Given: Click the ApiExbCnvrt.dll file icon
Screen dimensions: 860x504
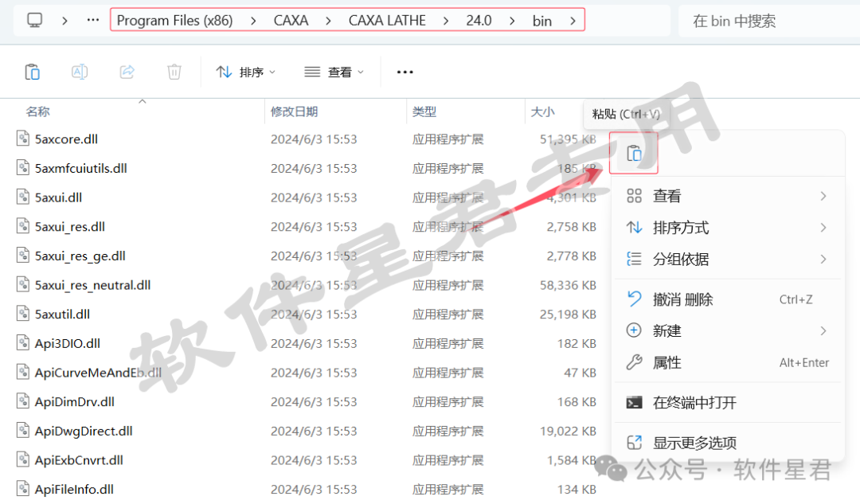Looking at the screenshot, I should pyautogui.click(x=23, y=459).
